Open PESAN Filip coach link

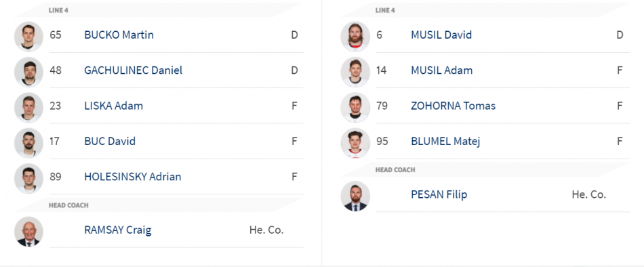pyautogui.click(x=439, y=194)
